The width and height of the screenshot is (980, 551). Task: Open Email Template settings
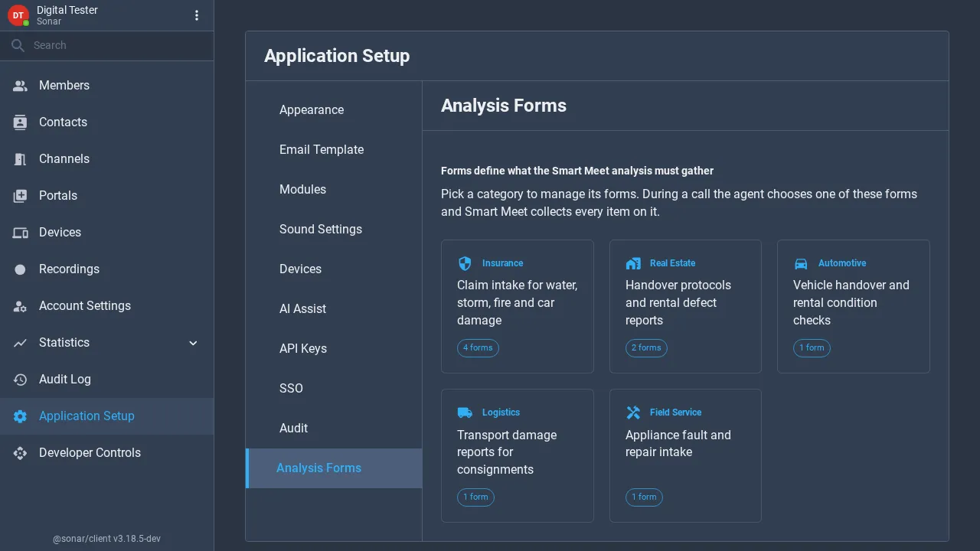pos(334,150)
